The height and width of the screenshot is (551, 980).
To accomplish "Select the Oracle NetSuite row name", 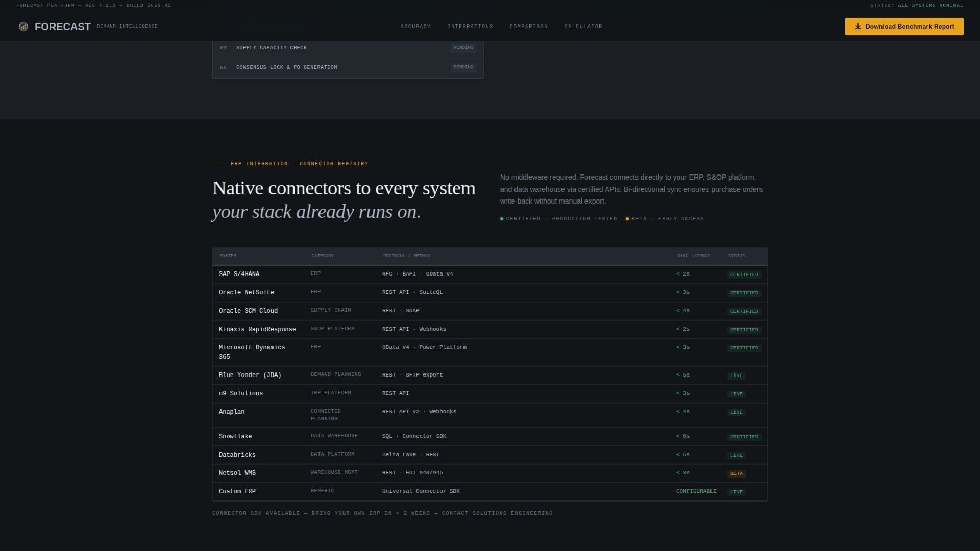I will (246, 292).
